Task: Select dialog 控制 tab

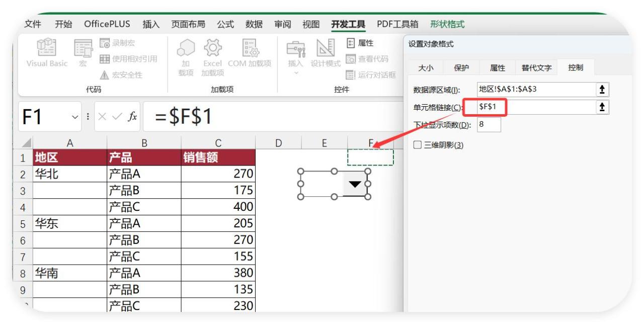Action: pos(576,67)
